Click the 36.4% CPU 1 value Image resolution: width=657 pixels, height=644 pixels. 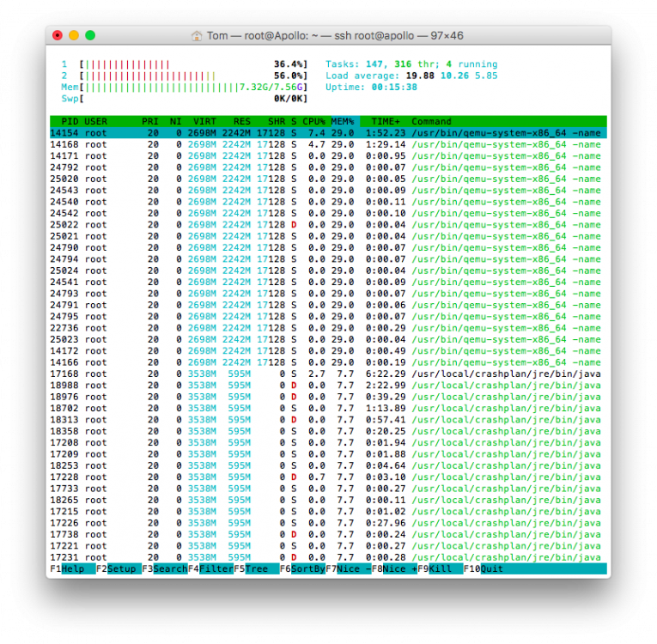[289, 64]
